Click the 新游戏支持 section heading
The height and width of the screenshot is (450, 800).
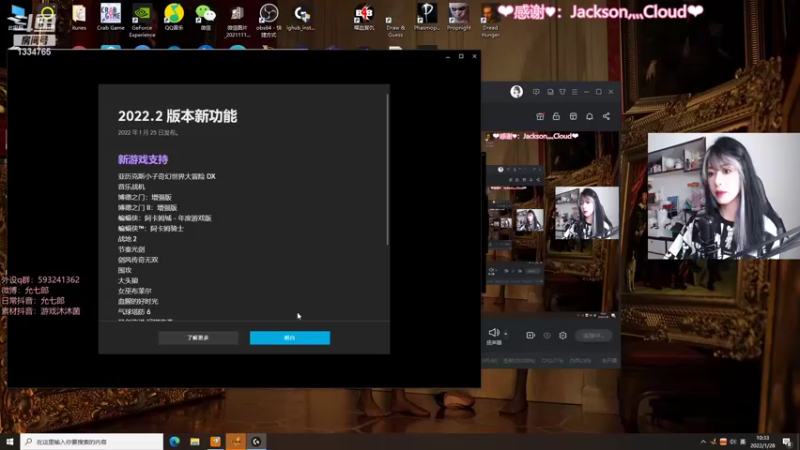click(143, 159)
